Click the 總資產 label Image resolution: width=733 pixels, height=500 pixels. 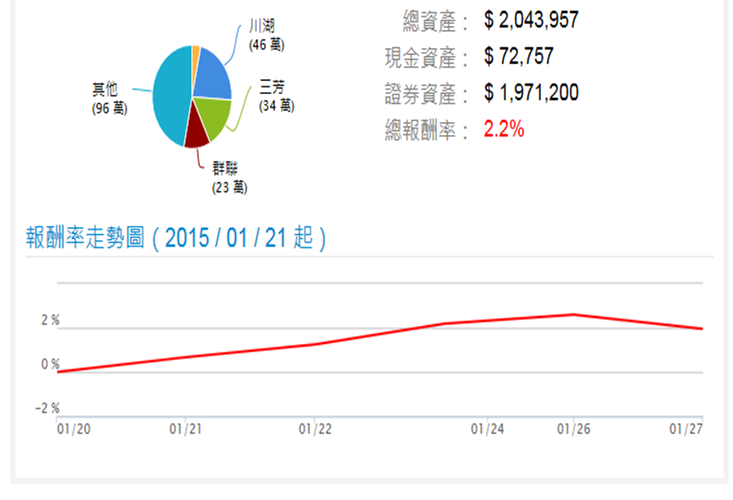[435, 21]
